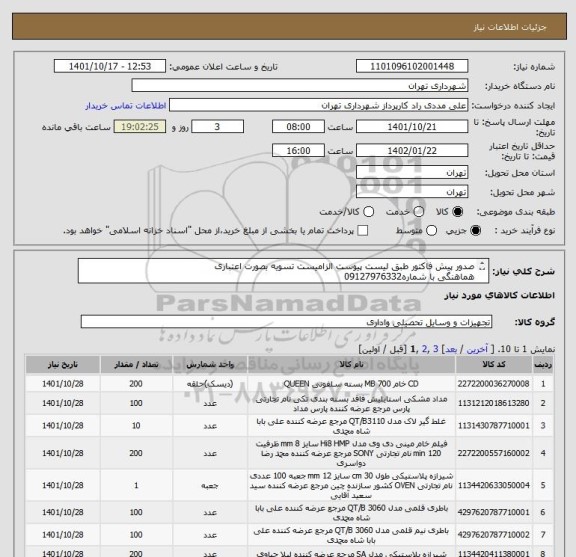The image size is (576, 557).
Task: Click the جزئیات اطلاعات نیاز header title
Action: point(510,27)
